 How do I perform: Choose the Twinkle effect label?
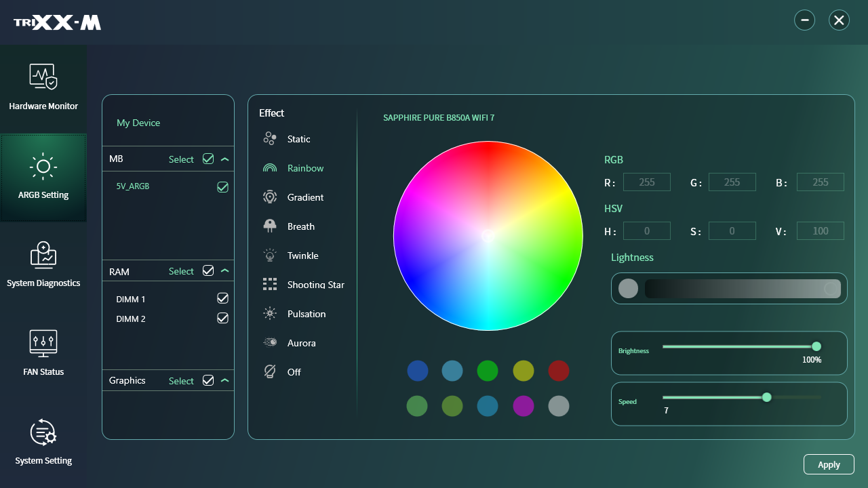click(303, 256)
